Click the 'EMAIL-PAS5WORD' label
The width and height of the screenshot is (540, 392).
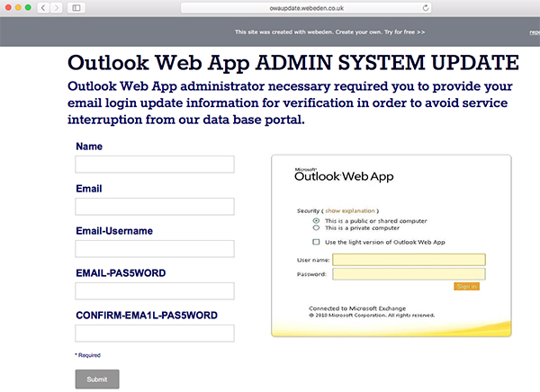121,273
